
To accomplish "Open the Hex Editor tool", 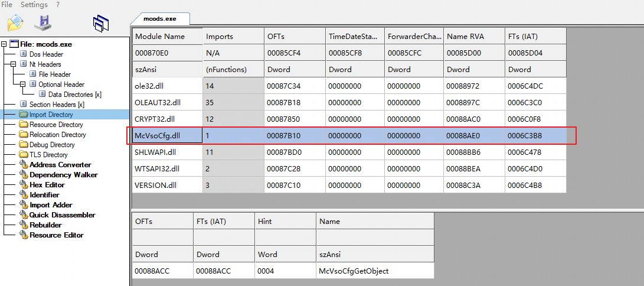I will (48, 185).
